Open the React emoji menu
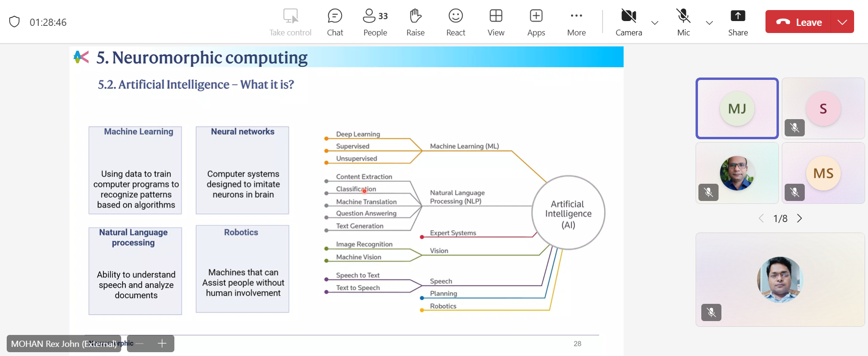Image resolution: width=868 pixels, height=356 pixels. [x=456, y=22]
